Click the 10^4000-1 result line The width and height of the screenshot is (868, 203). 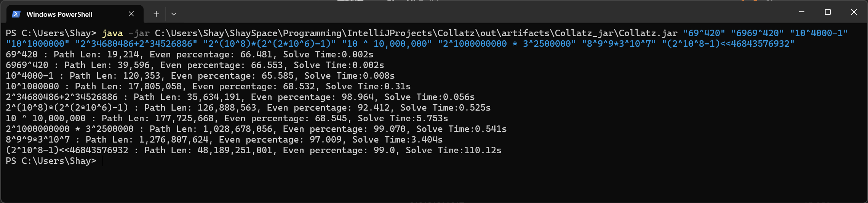(200, 76)
